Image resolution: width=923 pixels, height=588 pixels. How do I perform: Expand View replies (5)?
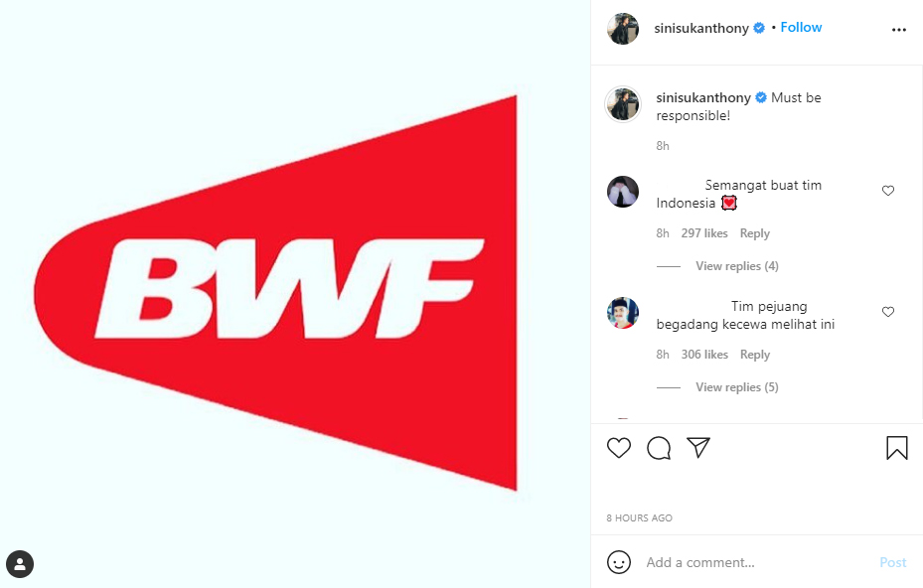[737, 387]
